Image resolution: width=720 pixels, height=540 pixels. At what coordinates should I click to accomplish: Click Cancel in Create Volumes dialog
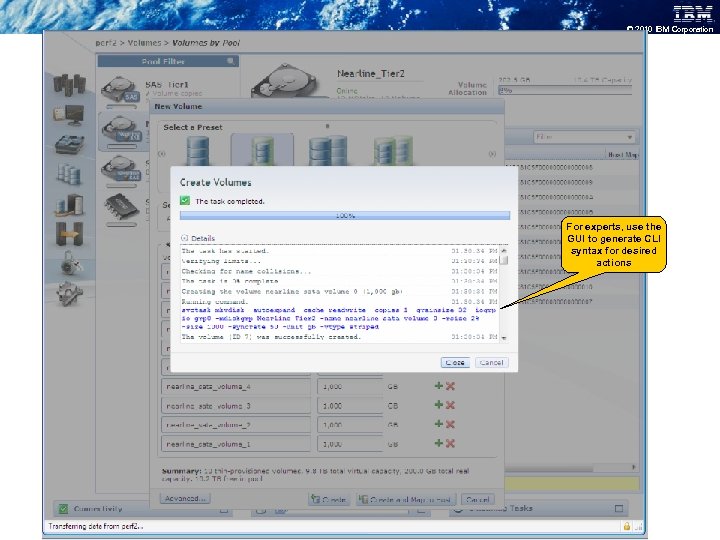pyautogui.click(x=491, y=363)
